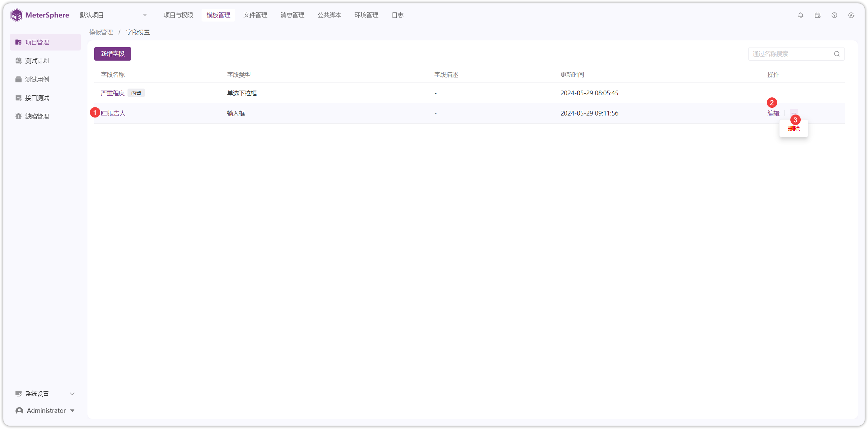Select 删除 in the popup menu
The image size is (868, 429).
[x=794, y=129]
